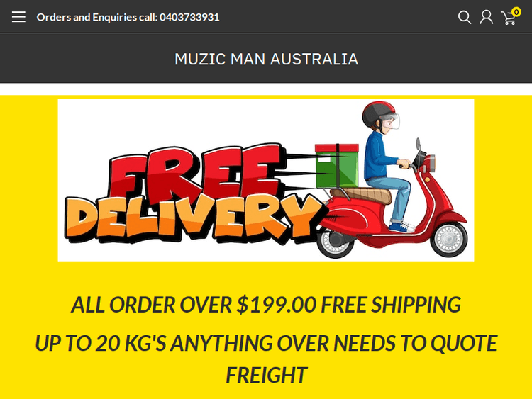Open the user account icon
532x399 pixels.
point(486,17)
